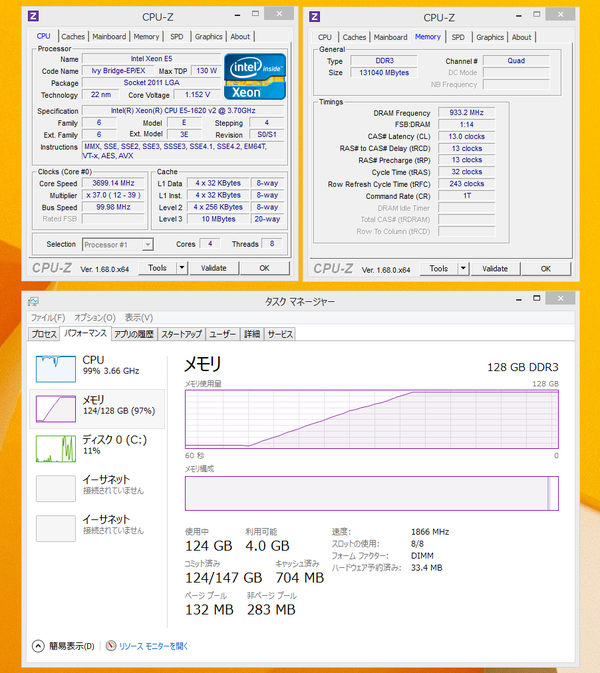Click the Level 3 cache value 10 MBytes
This screenshot has width=600, height=673.
(218, 219)
